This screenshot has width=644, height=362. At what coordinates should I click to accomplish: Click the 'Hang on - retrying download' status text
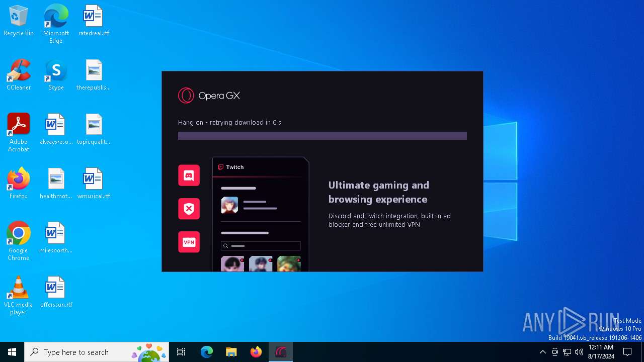[x=229, y=122]
